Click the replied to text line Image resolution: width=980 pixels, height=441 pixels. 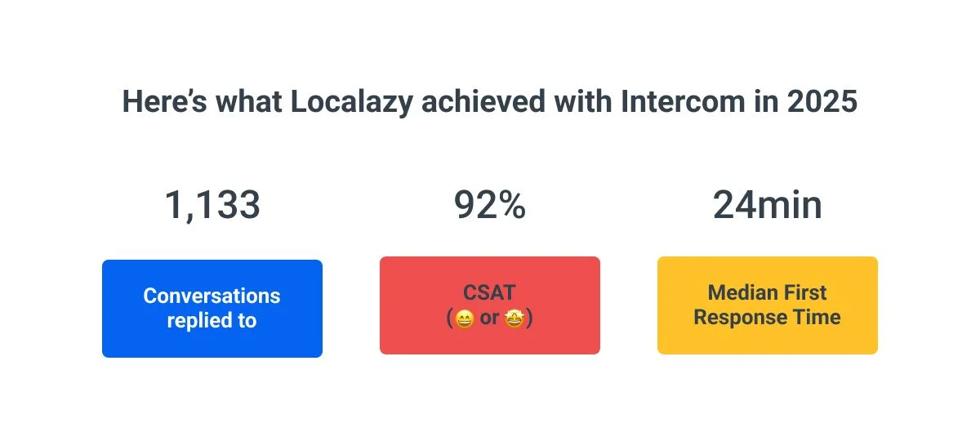coord(212,321)
